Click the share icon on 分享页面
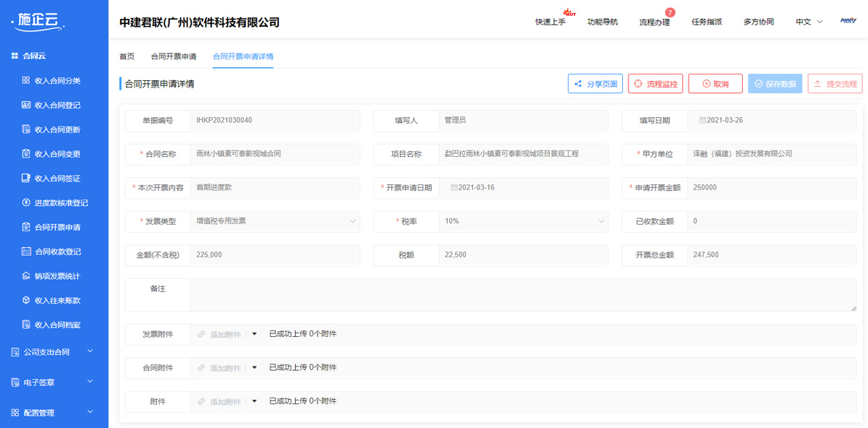 tap(578, 84)
